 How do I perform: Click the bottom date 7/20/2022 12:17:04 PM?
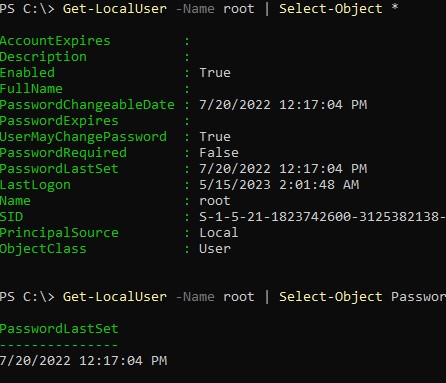click(83, 361)
